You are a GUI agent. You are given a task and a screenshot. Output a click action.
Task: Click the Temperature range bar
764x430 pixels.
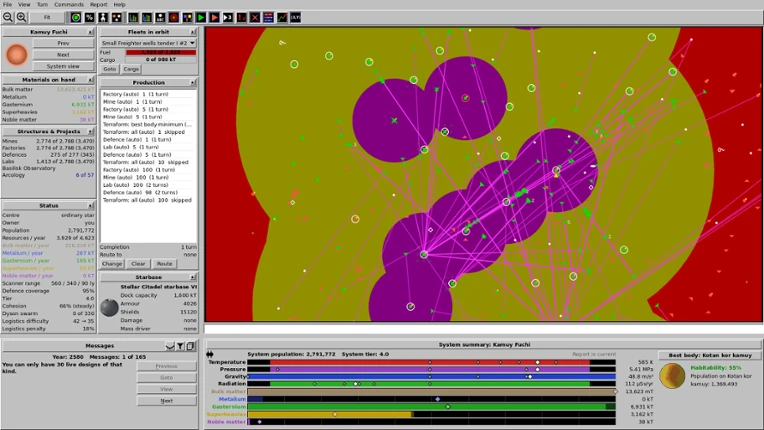click(x=431, y=362)
